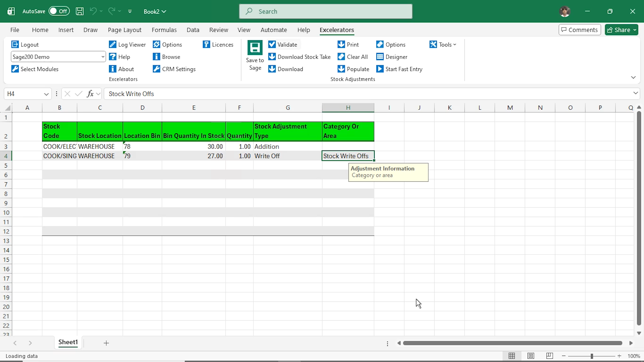Viewport: 644px width, 362px height.
Task: Switch to Page Break Preview
Action: tap(549, 356)
